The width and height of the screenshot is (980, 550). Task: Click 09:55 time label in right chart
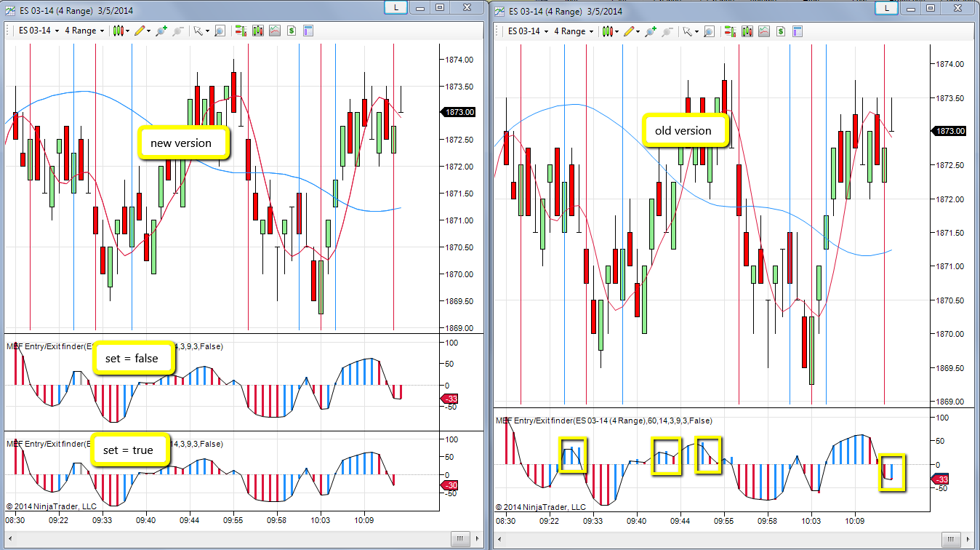[723, 522]
